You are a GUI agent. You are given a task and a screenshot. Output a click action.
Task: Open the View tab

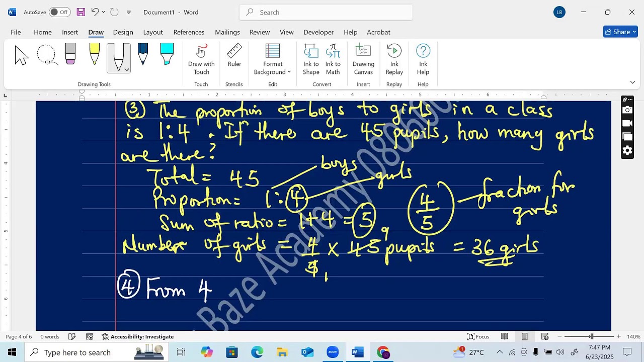[287, 32]
